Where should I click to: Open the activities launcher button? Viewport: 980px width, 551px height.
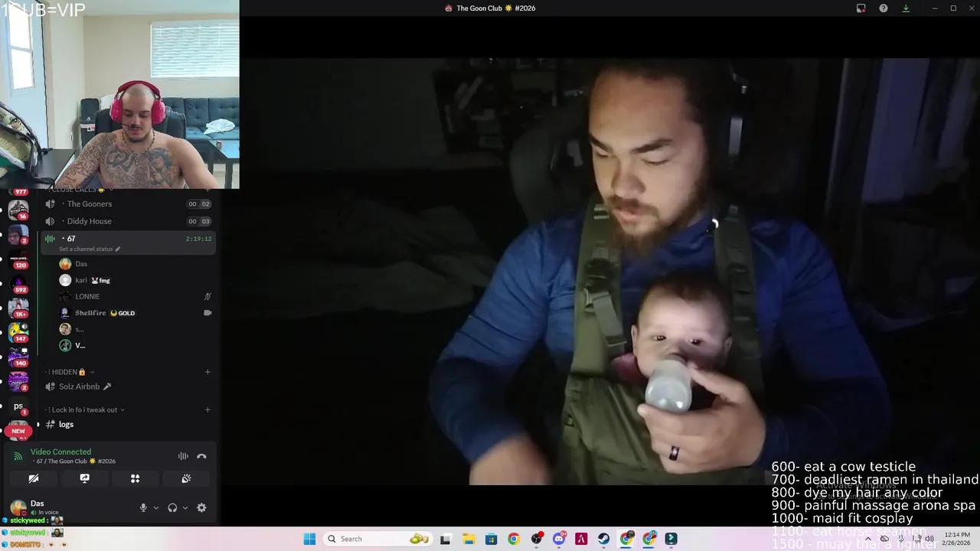click(x=135, y=478)
